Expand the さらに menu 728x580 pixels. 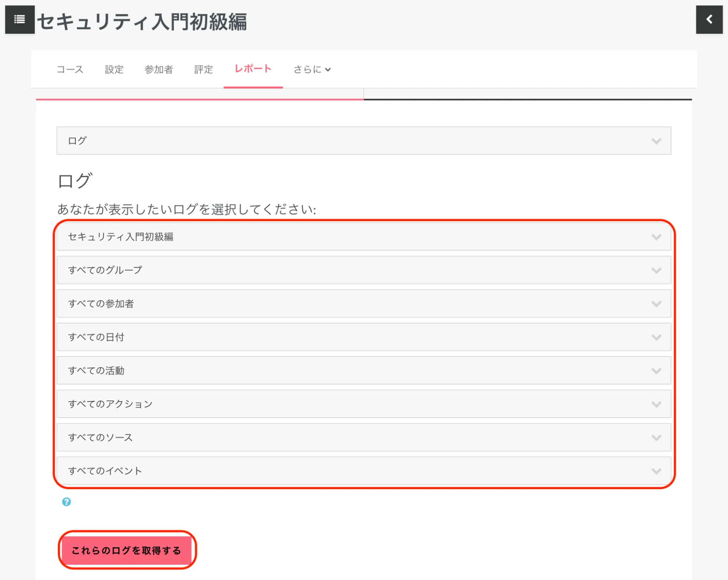coord(312,69)
